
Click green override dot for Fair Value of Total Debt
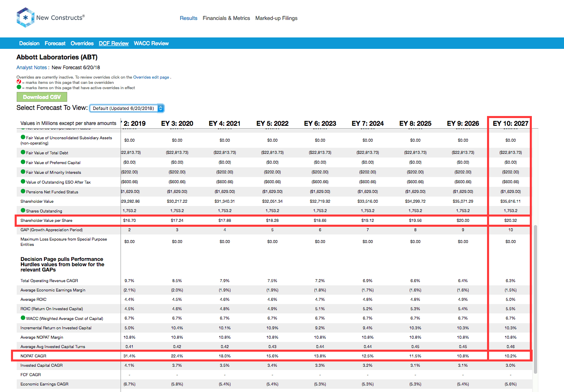click(x=23, y=152)
